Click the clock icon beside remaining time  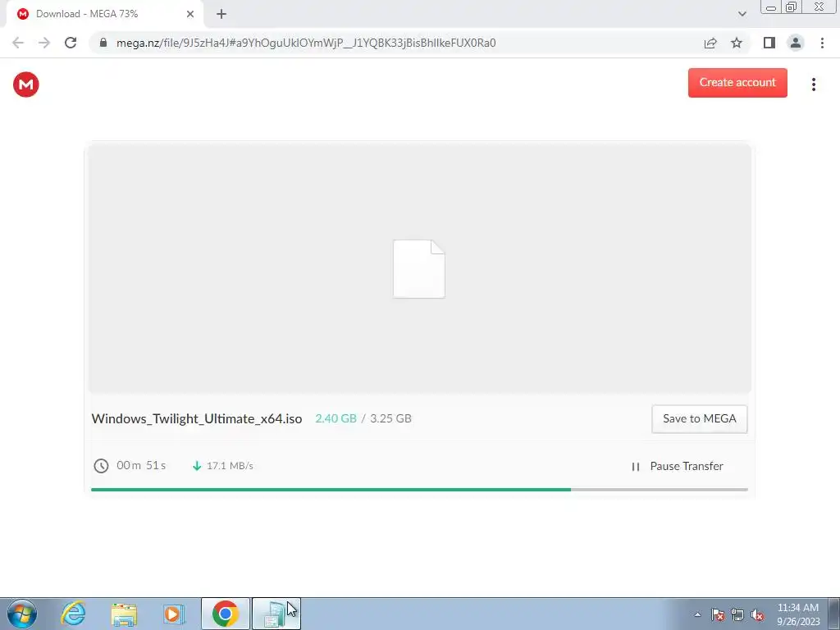click(101, 466)
